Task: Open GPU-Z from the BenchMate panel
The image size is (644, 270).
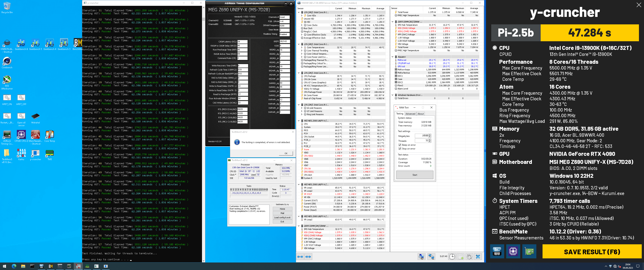Action: [529, 251]
